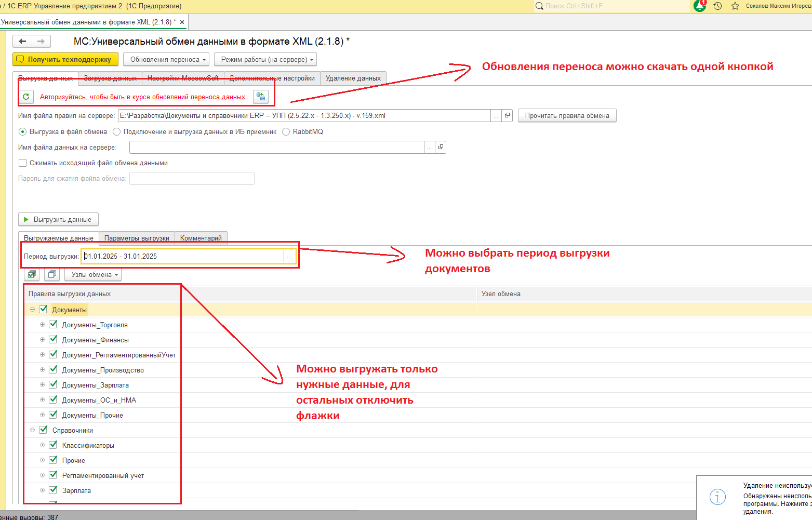Click the blue icon beside the authorization link

[261, 97]
